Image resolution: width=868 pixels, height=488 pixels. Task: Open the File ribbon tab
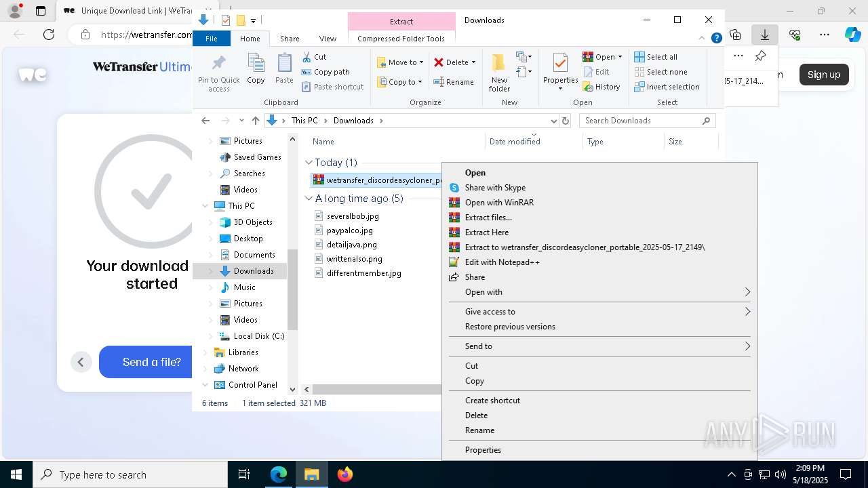[x=212, y=39]
